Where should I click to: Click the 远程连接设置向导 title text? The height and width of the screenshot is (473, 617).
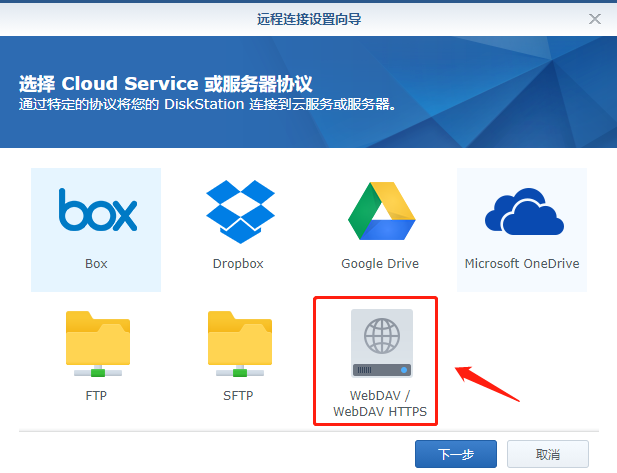coord(309,19)
